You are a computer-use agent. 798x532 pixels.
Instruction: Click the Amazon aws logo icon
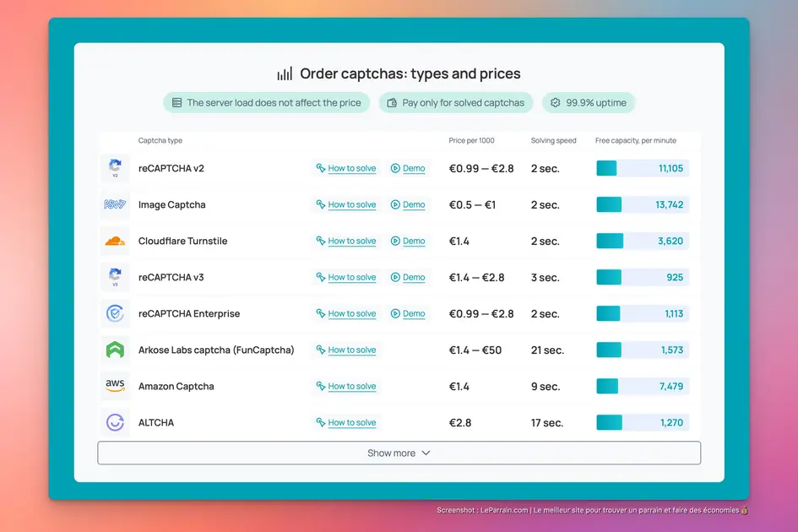coord(115,386)
